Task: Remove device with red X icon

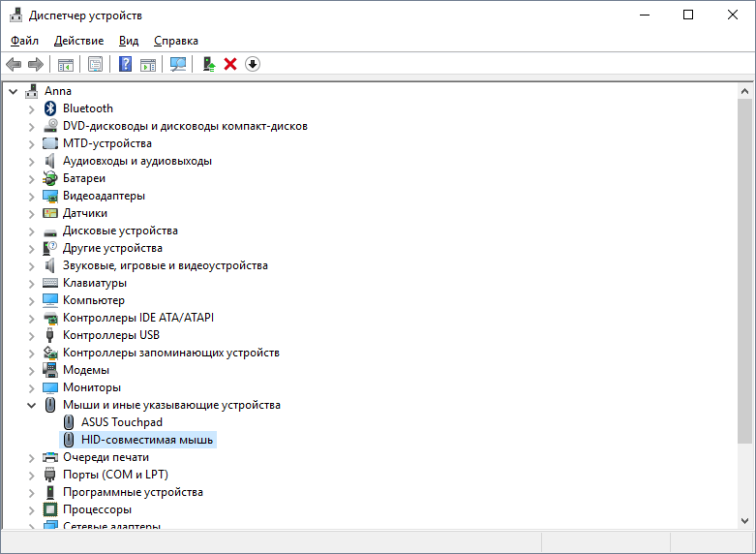Action: [230, 64]
